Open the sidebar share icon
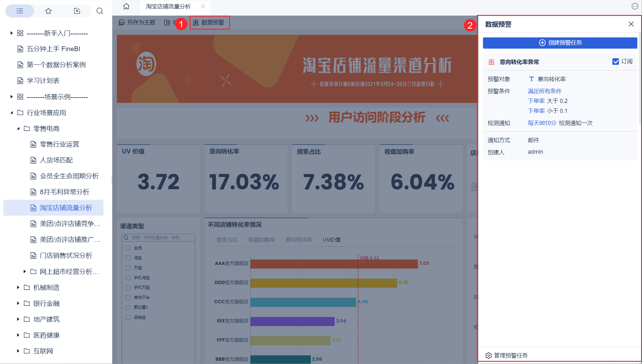The width and height of the screenshot is (642, 364). tap(77, 11)
